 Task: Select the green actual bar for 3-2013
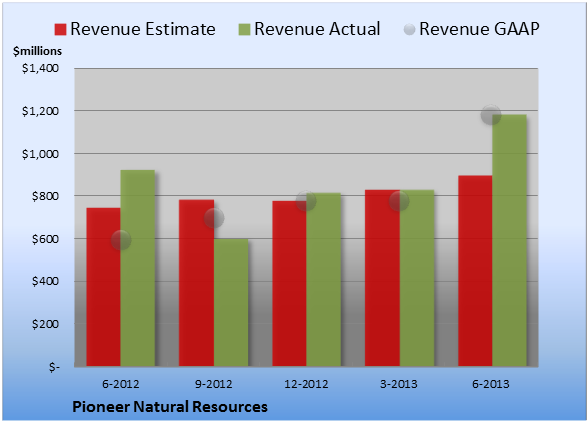[417, 278]
